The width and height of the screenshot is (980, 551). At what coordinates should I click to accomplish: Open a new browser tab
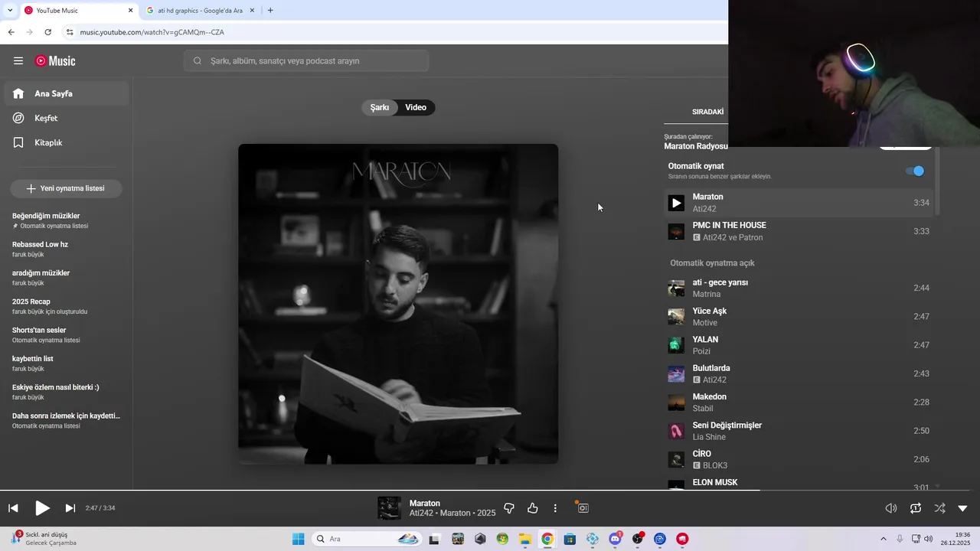point(270,11)
